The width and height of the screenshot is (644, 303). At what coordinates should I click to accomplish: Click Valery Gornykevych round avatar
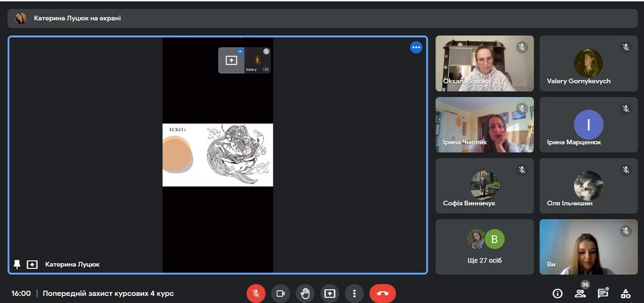(589, 63)
